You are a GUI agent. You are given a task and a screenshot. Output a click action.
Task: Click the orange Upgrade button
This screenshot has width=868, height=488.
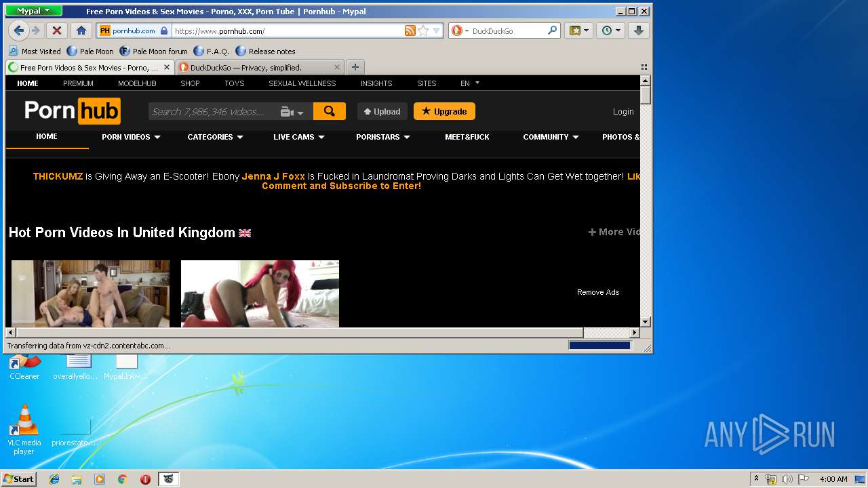click(x=444, y=111)
